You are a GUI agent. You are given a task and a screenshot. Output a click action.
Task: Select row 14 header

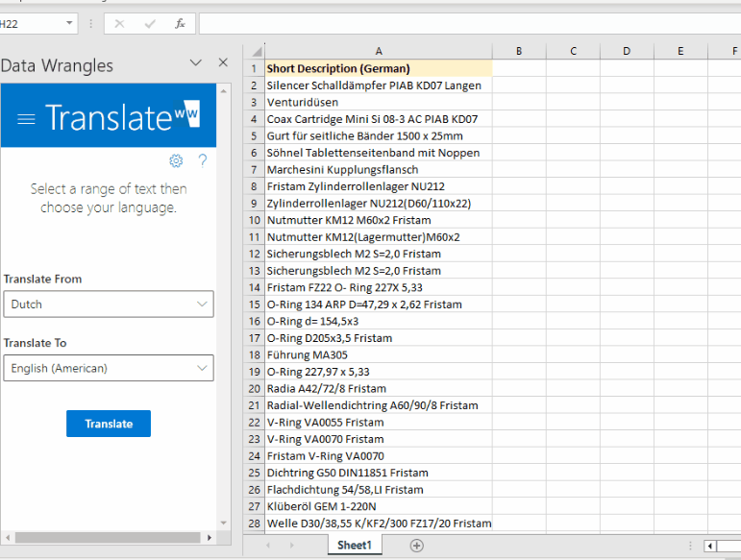point(255,287)
